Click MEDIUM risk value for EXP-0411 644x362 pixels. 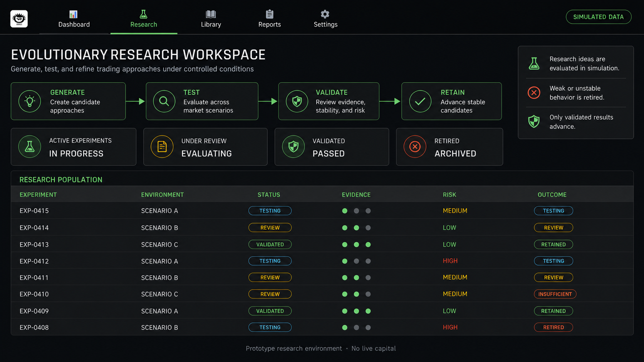pos(455,277)
